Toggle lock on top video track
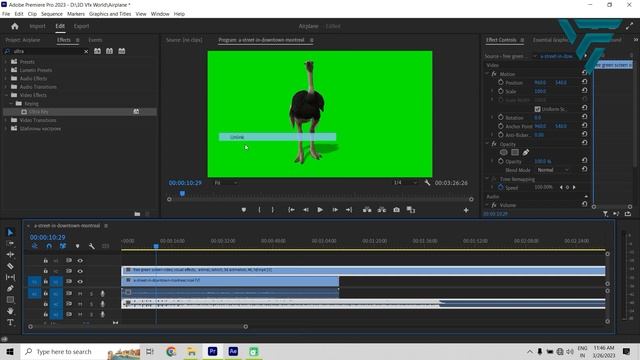Image resolution: width=640 pixels, height=360 pixels. 46,260
